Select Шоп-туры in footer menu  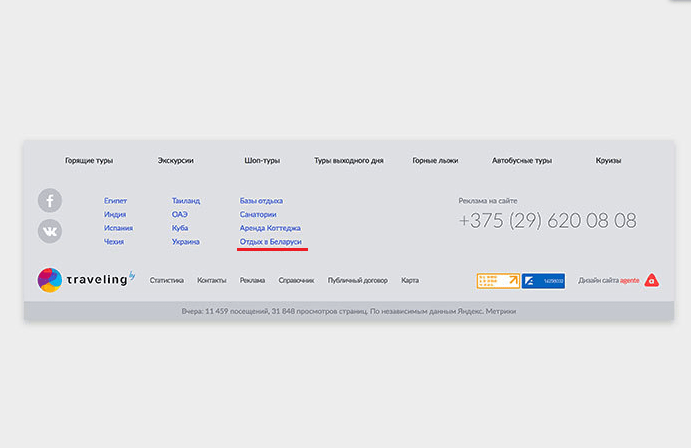[x=262, y=161]
